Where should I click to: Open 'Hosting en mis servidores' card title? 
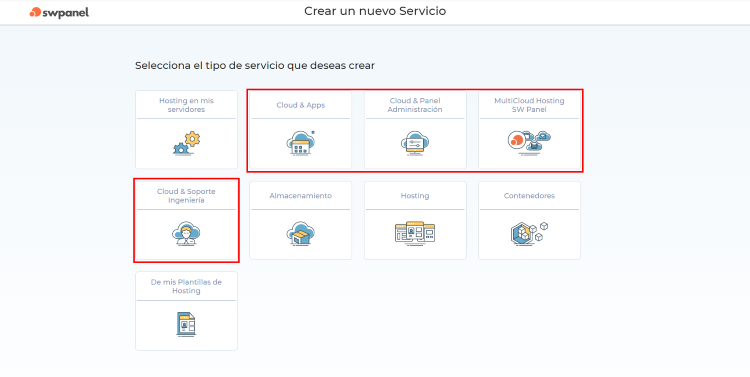pyautogui.click(x=187, y=105)
